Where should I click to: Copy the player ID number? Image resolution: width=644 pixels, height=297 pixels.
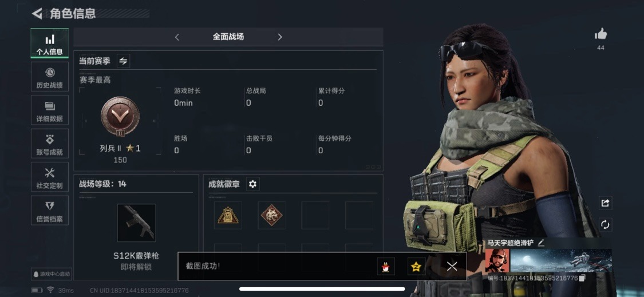582,278
